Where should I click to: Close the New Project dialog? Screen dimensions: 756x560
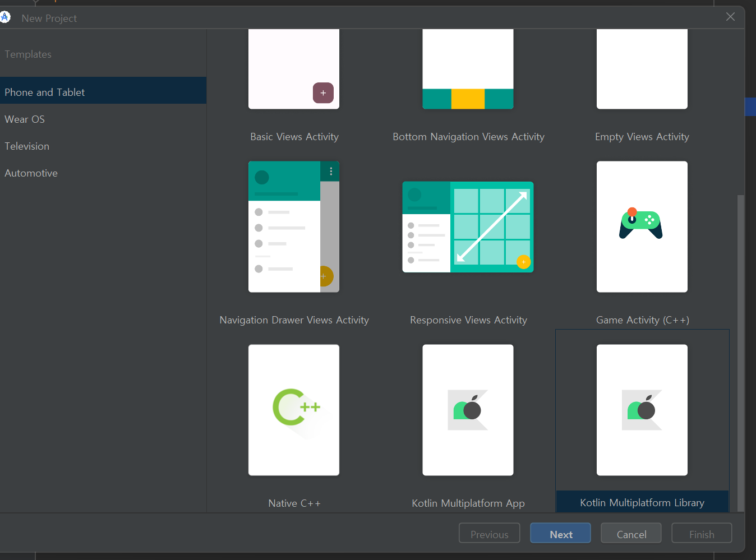(x=730, y=17)
